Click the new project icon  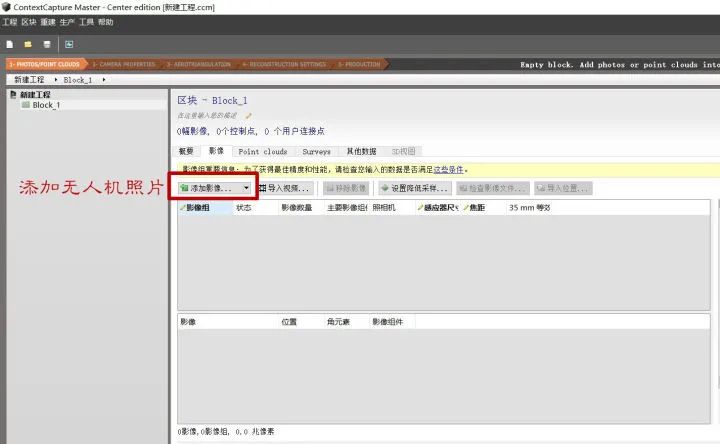(x=9, y=44)
